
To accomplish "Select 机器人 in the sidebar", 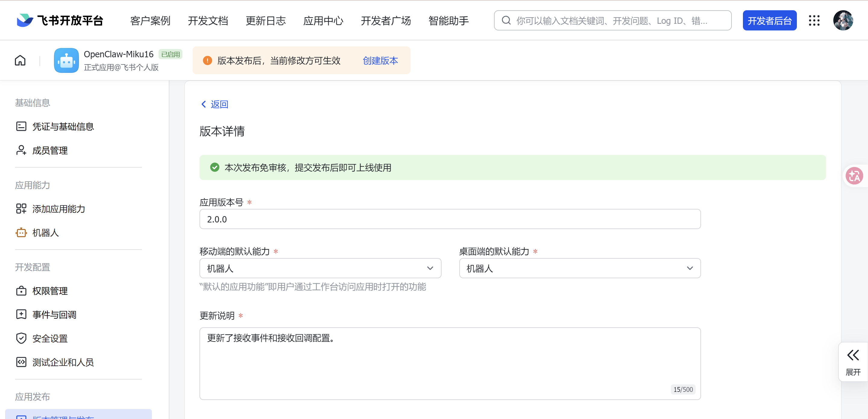I will pos(46,233).
